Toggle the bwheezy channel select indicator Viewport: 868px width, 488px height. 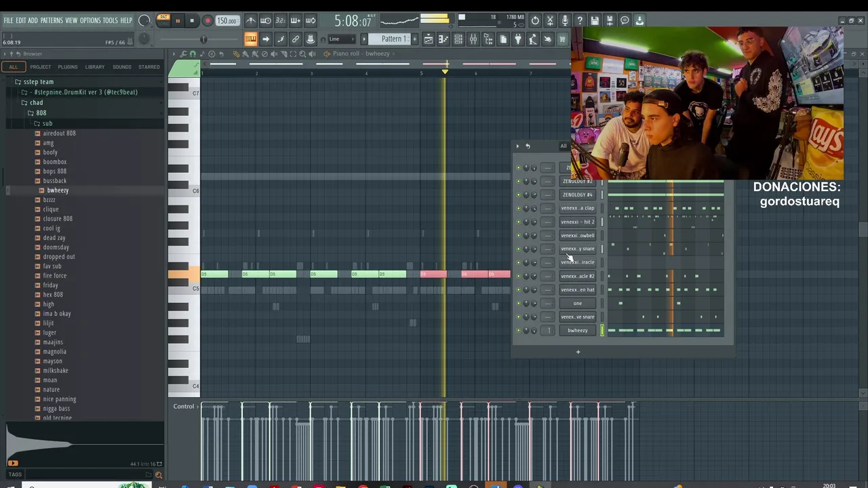point(601,330)
